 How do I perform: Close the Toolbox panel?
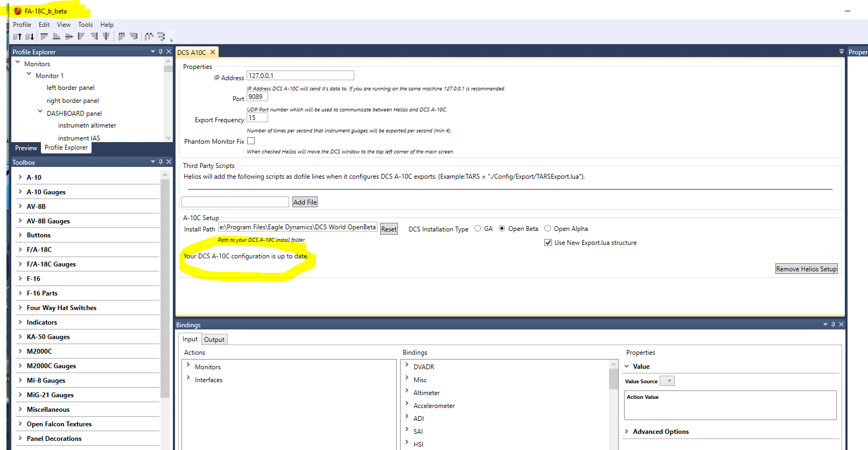pos(169,161)
